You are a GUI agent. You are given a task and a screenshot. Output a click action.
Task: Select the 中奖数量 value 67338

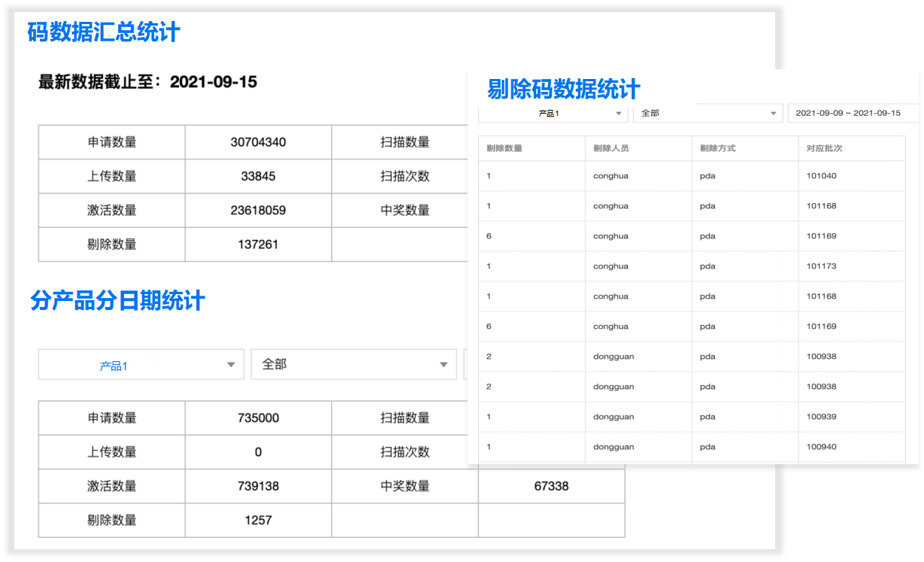point(551,486)
